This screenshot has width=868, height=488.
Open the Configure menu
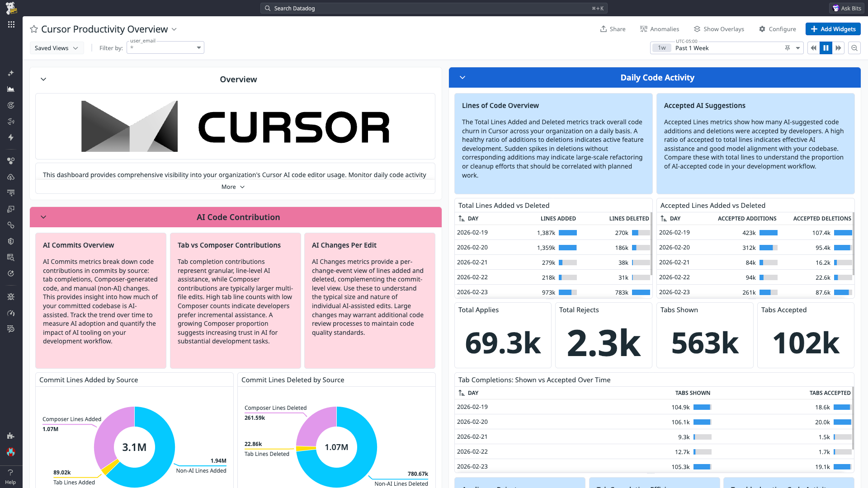(x=778, y=29)
